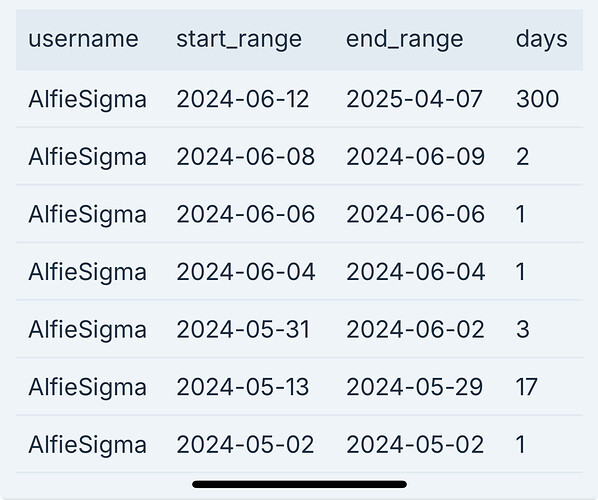Select the start date 2024-06-08 cell
598x500 pixels.
(x=246, y=157)
